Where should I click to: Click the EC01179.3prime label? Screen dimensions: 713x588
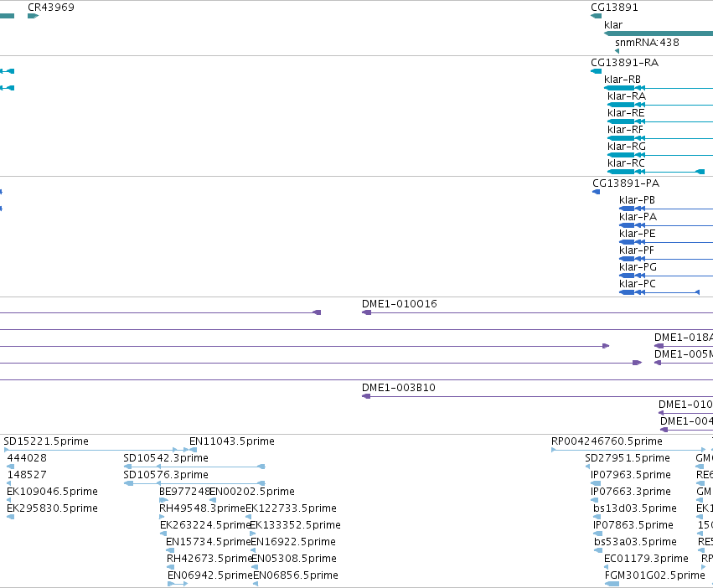pos(646,559)
